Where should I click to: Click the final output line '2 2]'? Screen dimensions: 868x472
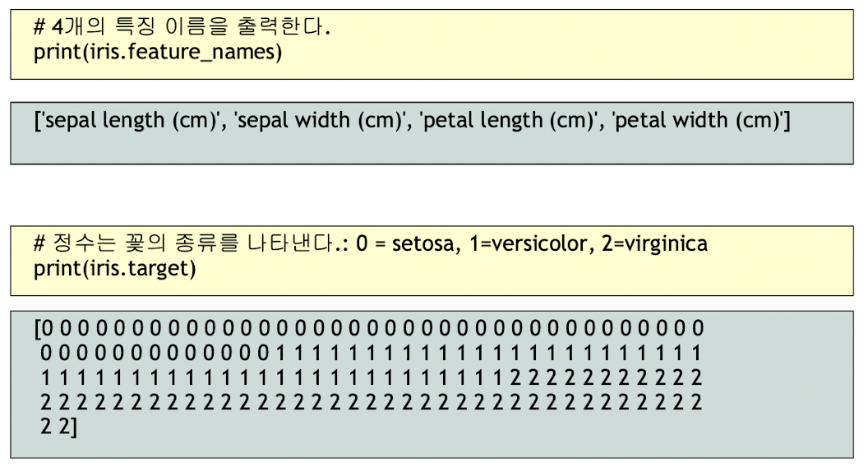click(58, 427)
